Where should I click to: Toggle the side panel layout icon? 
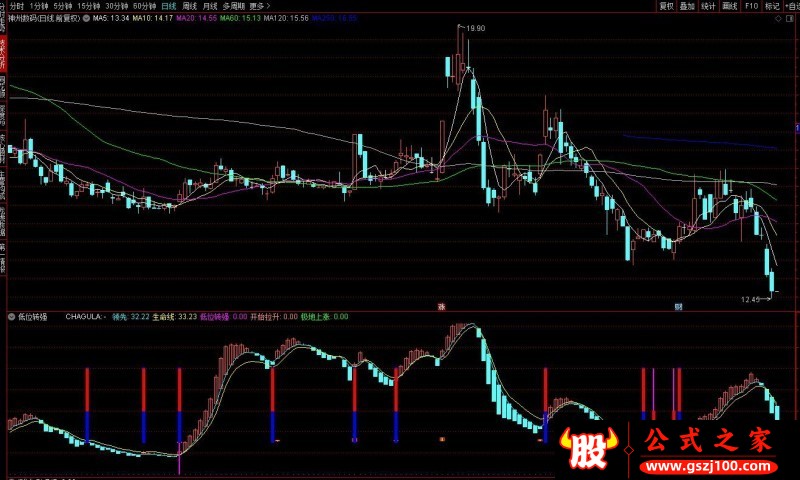pos(791,18)
